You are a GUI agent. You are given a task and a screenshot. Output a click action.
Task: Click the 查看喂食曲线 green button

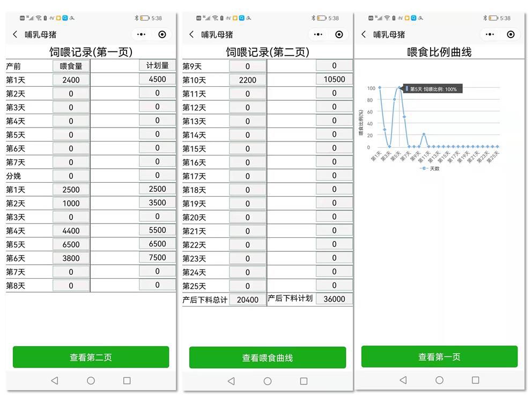pos(267,358)
